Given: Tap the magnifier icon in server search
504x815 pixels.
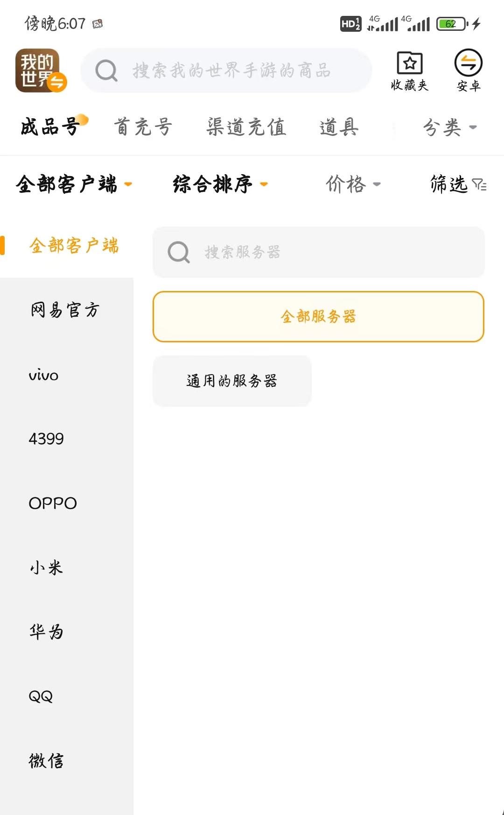Looking at the screenshot, I should point(179,252).
